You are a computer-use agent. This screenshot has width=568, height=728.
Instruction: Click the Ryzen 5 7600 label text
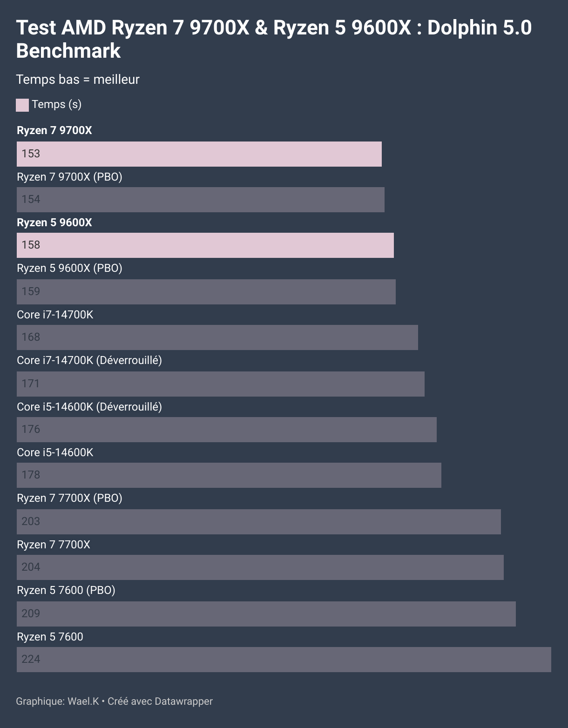[50, 637]
